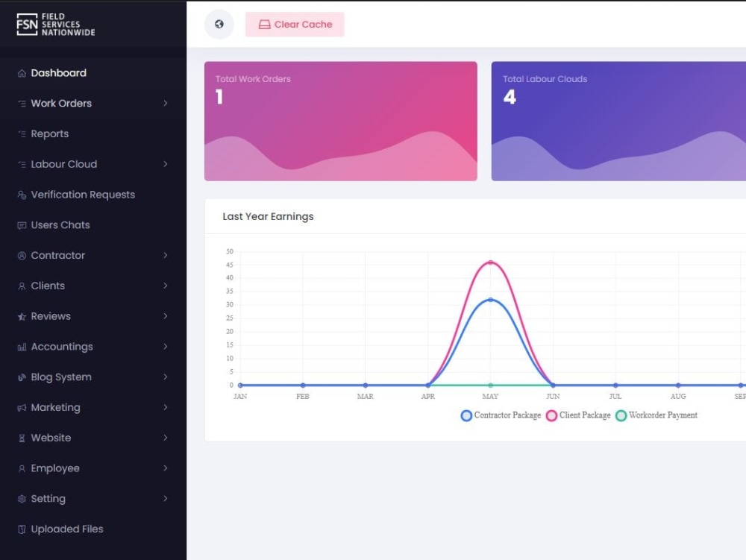This screenshot has width=746, height=560.
Task: Toggle Contractor Package legend series
Action: [501, 415]
